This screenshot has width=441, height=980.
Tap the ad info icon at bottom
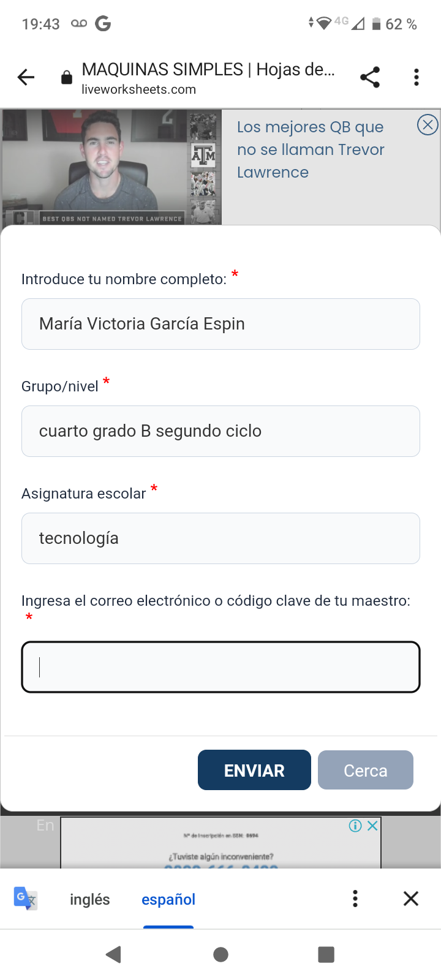(355, 826)
